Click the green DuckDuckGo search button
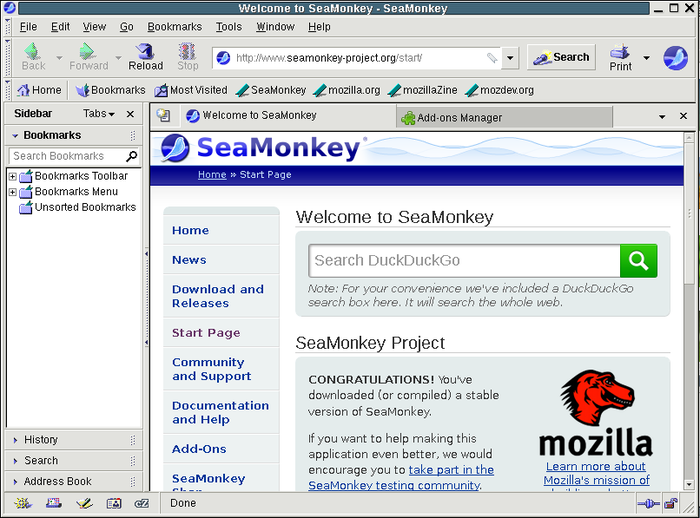 tap(638, 260)
